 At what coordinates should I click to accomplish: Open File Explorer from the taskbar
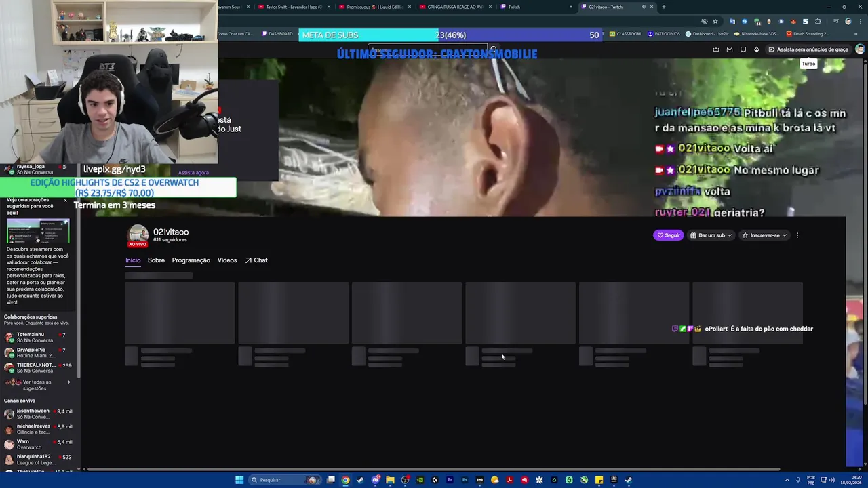tap(390, 480)
